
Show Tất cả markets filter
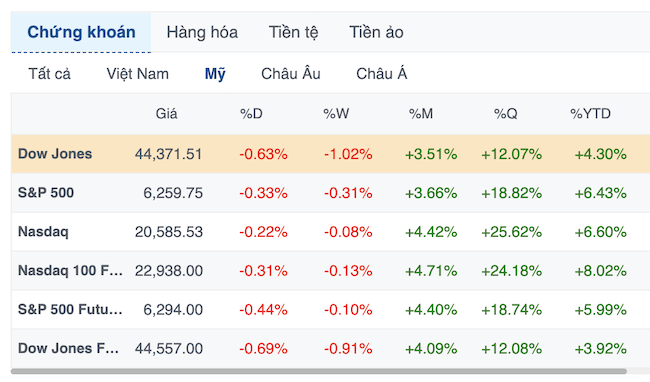click(x=49, y=74)
